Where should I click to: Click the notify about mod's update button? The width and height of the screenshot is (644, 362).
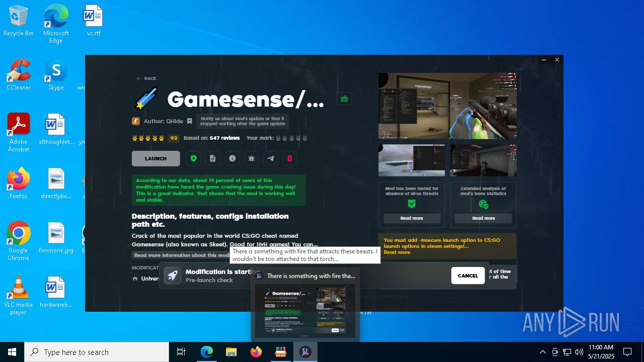[x=243, y=121]
